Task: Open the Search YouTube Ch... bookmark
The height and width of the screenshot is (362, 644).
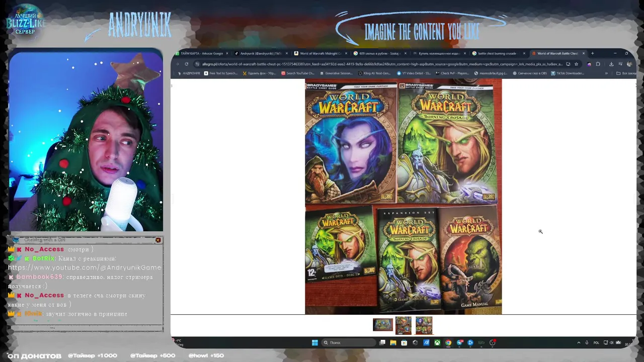Action: [298, 73]
